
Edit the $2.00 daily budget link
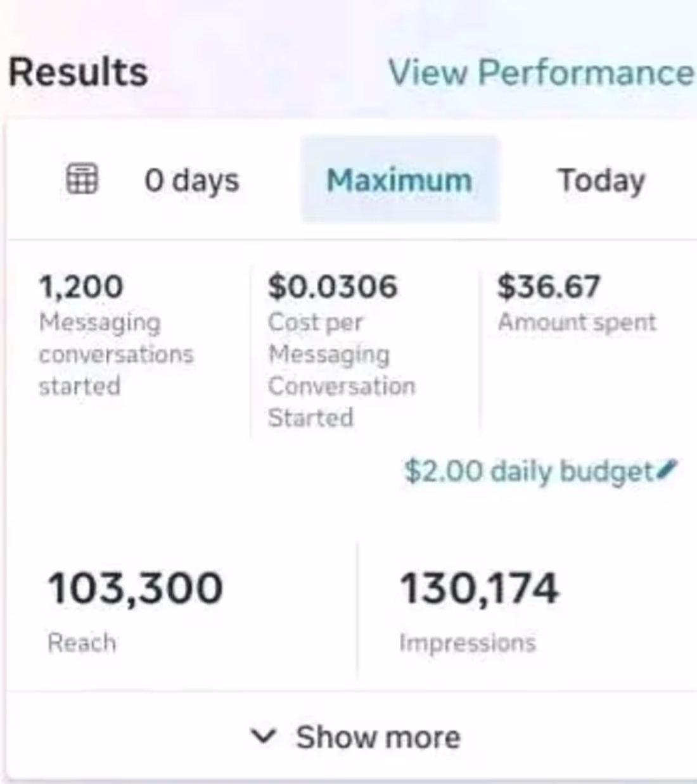click(528, 471)
